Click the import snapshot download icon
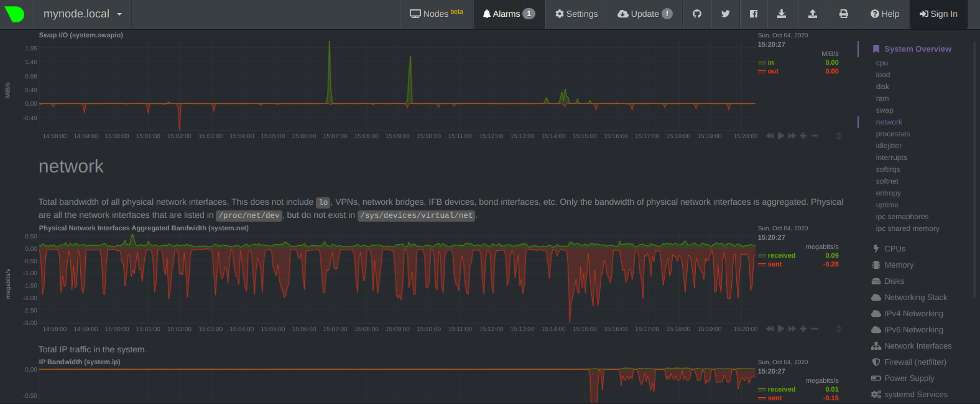This screenshot has height=404, width=980. [782, 14]
